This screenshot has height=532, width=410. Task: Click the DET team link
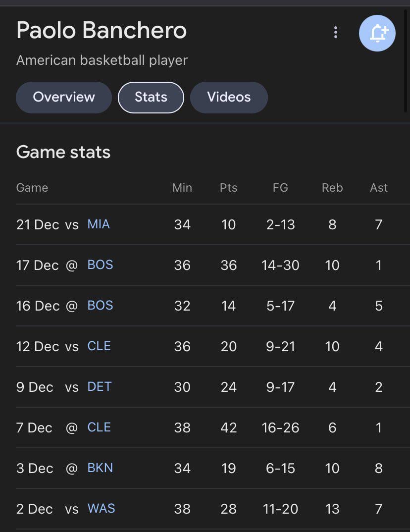[x=100, y=387]
